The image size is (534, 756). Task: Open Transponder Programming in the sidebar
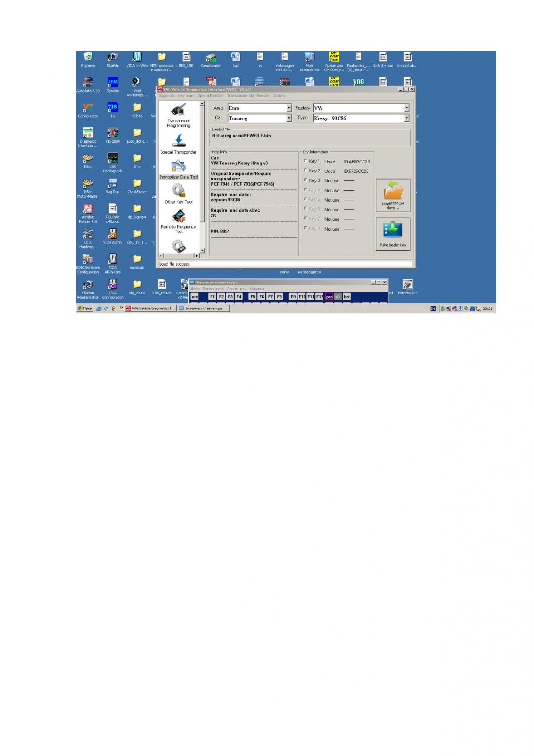click(178, 115)
